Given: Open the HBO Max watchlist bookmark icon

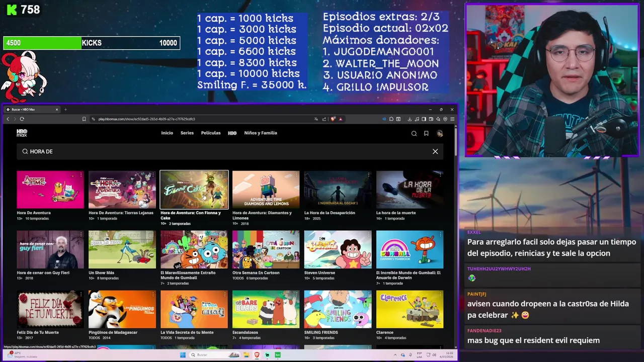Looking at the screenshot, I should (x=426, y=133).
